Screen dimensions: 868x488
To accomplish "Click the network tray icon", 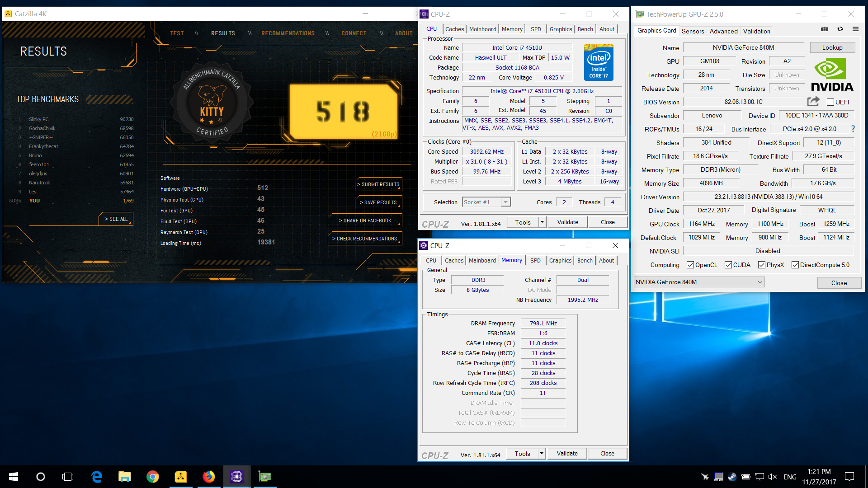I will pyautogui.click(x=759, y=477).
